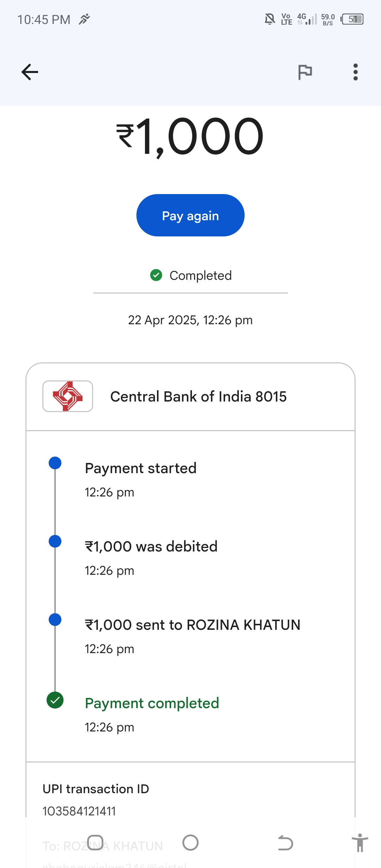
Task: Tap the accessibility figure icon
Action: pos(360,843)
